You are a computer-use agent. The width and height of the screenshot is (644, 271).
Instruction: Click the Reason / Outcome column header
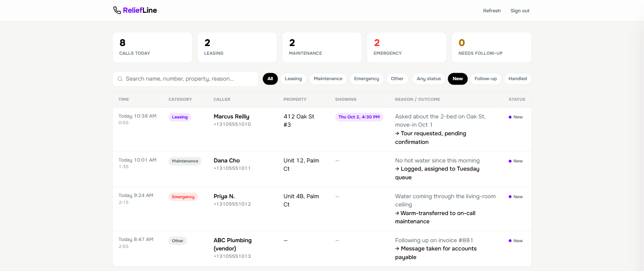pyautogui.click(x=418, y=100)
